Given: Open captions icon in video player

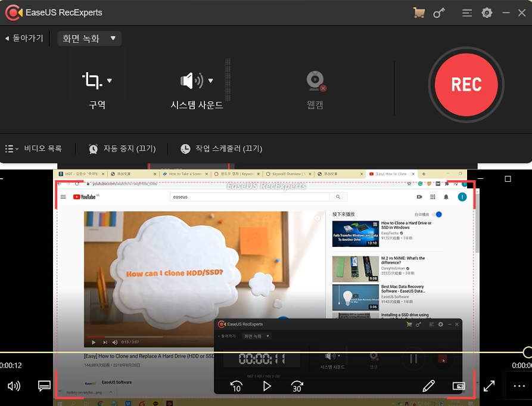Looking at the screenshot, I should click(x=44, y=386).
